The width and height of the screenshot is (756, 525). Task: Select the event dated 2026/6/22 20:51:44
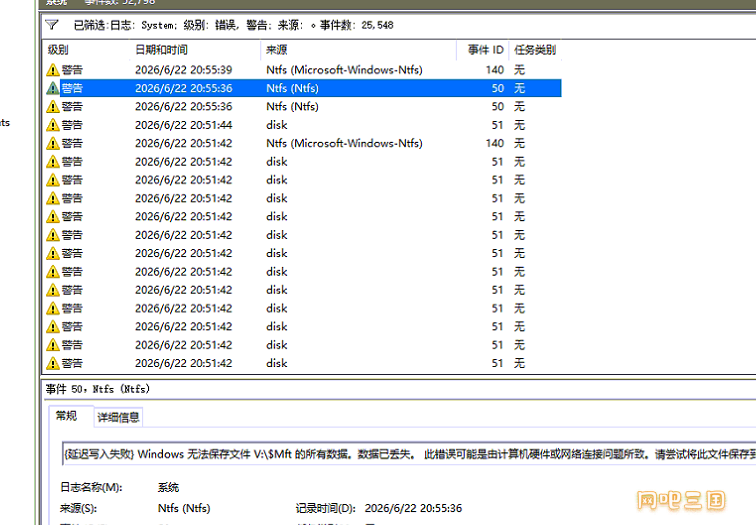click(184, 125)
